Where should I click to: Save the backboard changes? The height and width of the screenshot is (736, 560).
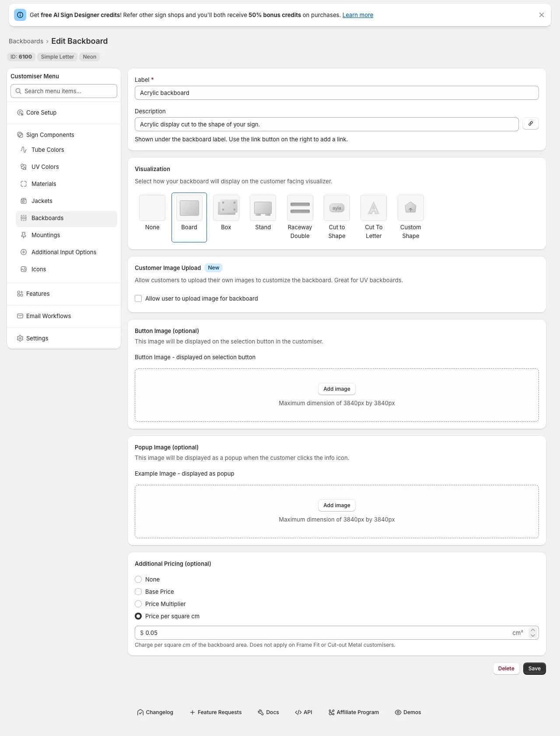click(x=535, y=669)
